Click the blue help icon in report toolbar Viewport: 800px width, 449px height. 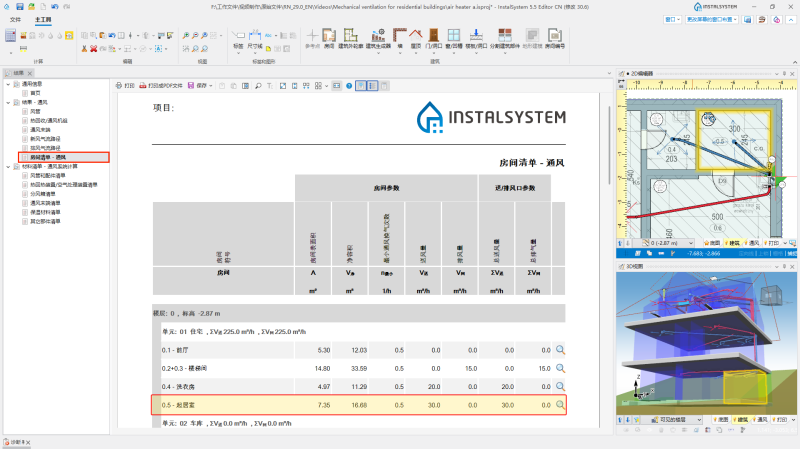coord(349,86)
